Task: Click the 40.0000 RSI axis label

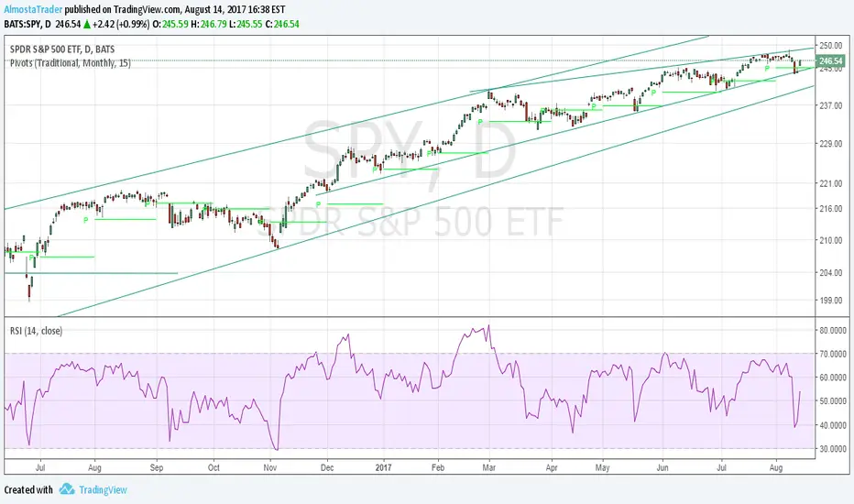Action: [833, 425]
